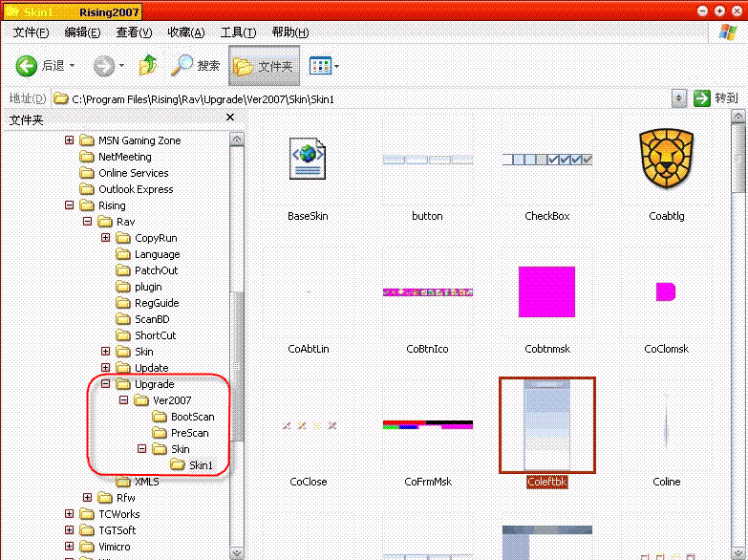Select the NetMeeting folder
The width and height of the screenshot is (748, 560).
[116, 157]
